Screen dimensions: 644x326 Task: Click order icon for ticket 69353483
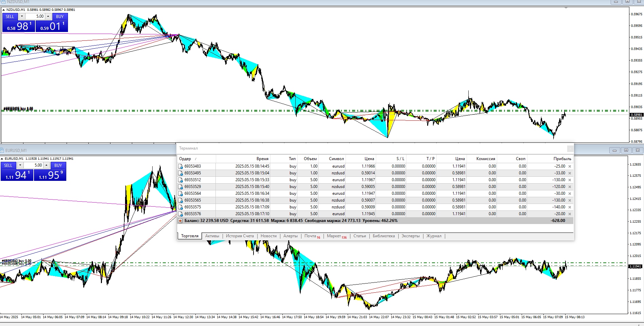180,166
